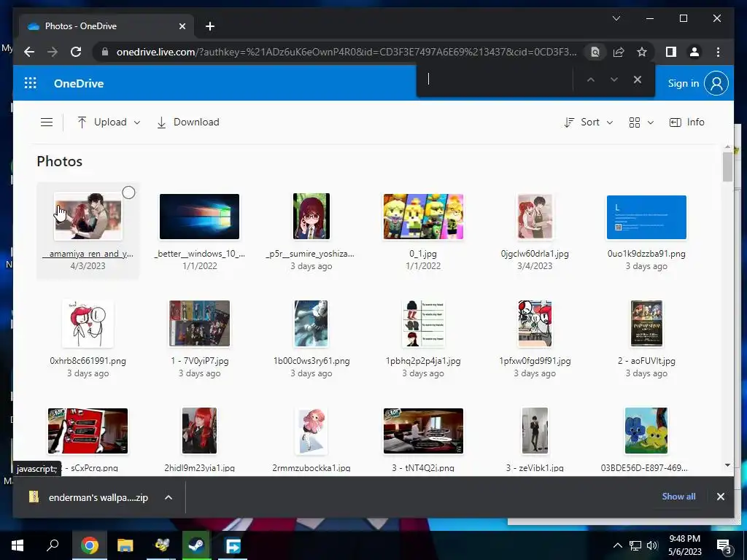Click the find-in-page search field

click(x=495, y=79)
